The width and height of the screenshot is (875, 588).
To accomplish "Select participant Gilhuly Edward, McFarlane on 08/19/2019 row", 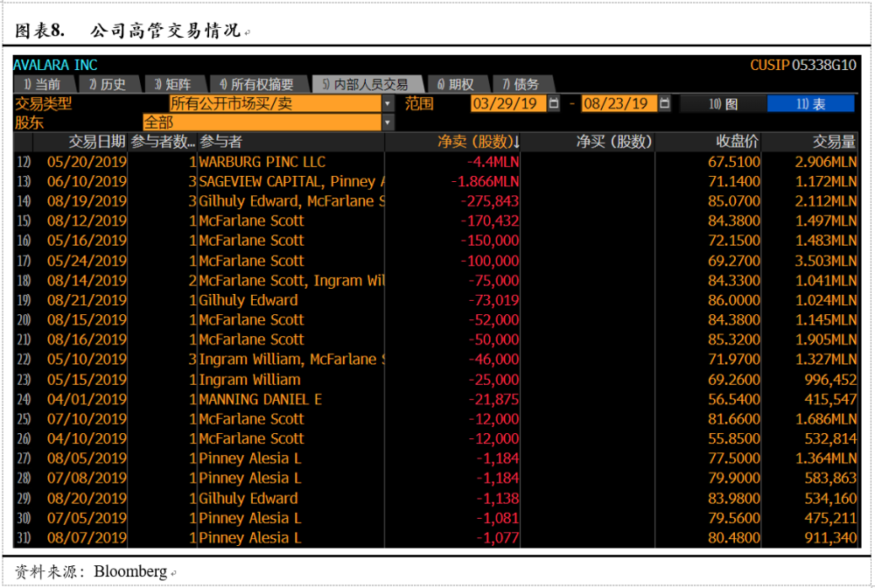I will tap(292, 201).
